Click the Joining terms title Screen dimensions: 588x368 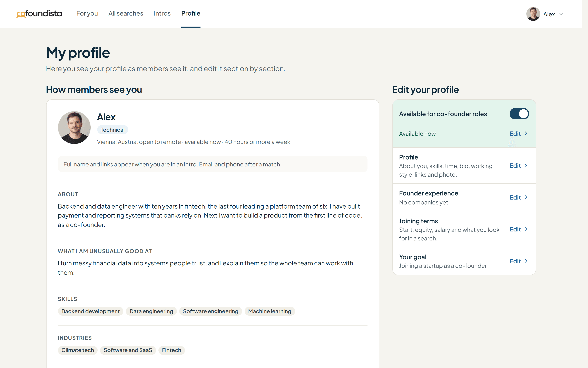[x=418, y=221]
